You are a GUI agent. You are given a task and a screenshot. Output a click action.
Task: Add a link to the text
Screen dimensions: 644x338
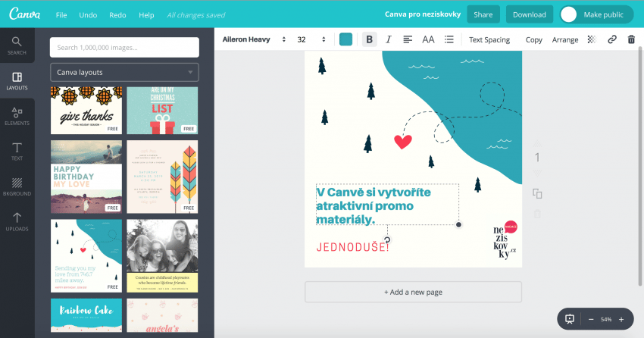[612, 39]
